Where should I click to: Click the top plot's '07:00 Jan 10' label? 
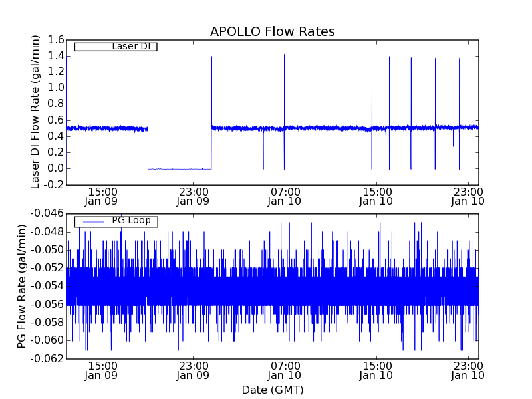pyautogui.click(x=285, y=196)
